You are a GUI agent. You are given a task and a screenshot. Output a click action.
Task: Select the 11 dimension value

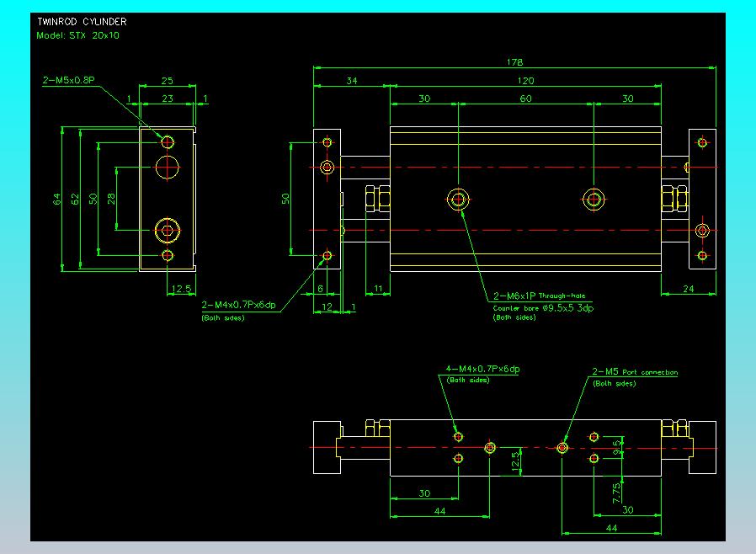click(379, 290)
